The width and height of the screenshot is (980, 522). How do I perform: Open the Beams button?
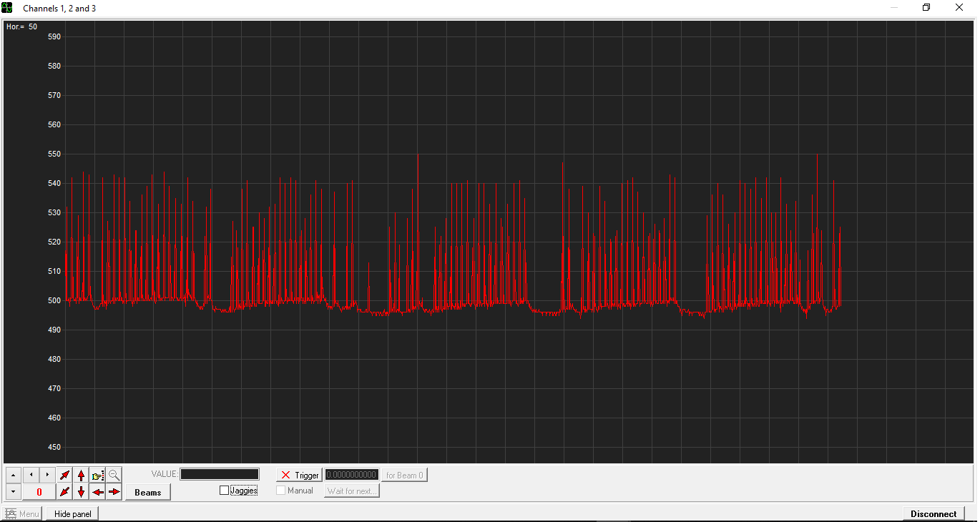pyautogui.click(x=147, y=492)
